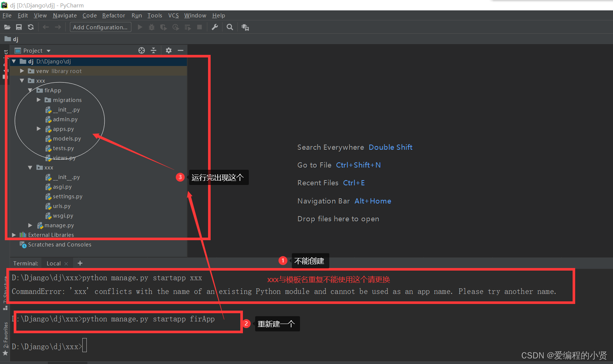The image size is (613, 364).
Task: Open the Help menu
Action: [x=219, y=16]
